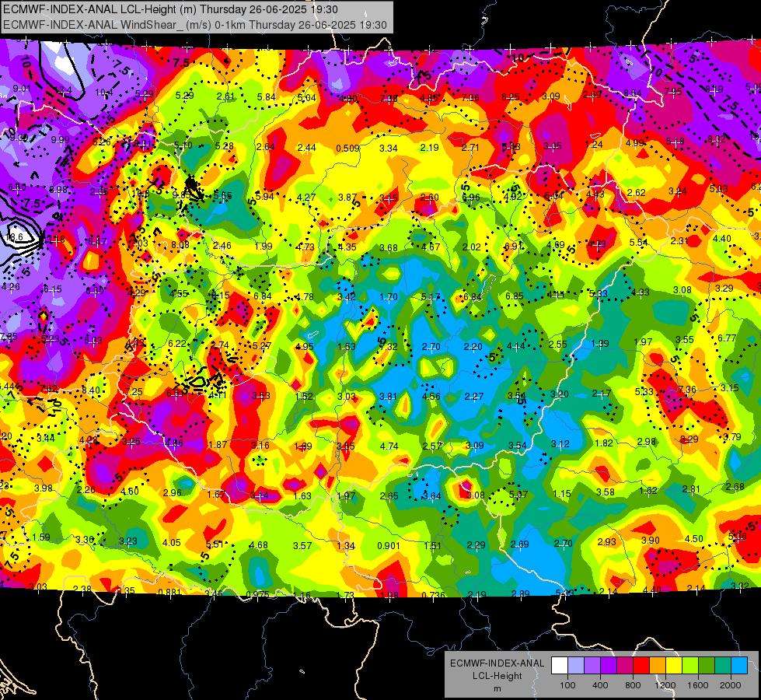Click the shear value 7.95

click(x=673, y=92)
